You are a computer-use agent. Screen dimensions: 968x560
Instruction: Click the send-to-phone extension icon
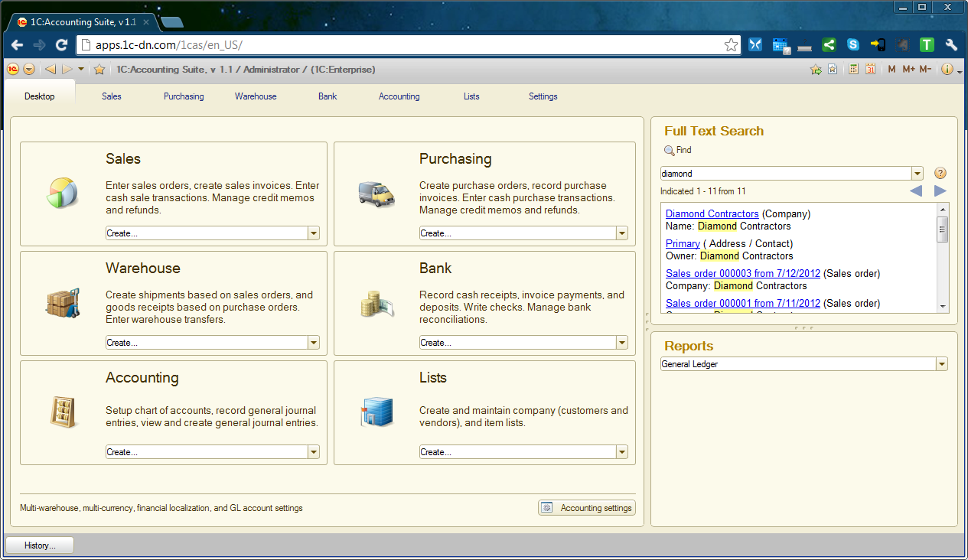(x=878, y=45)
